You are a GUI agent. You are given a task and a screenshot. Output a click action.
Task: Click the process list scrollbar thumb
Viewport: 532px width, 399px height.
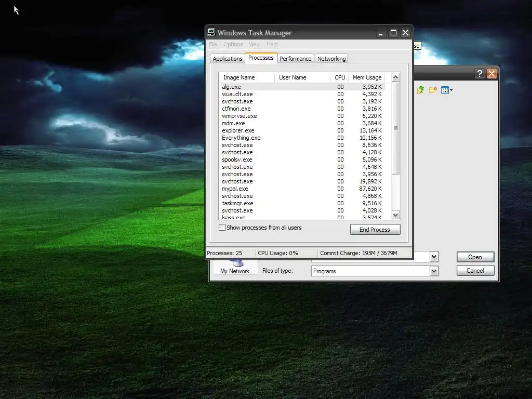click(x=395, y=128)
